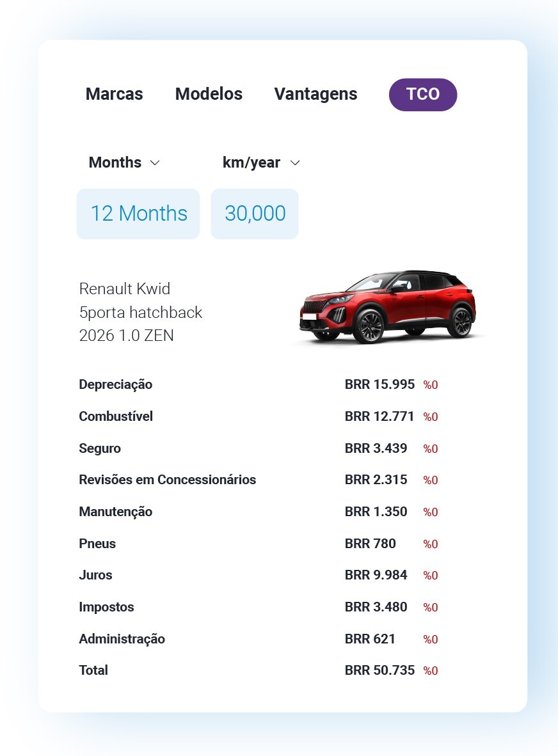The width and height of the screenshot is (558, 756).
Task: Click the Months dropdown label
Action: pos(115,162)
